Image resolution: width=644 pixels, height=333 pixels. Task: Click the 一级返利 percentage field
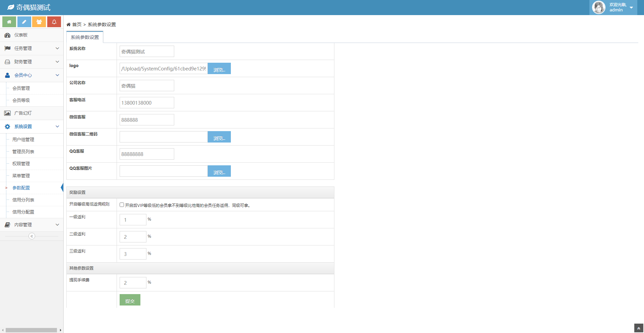(133, 220)
